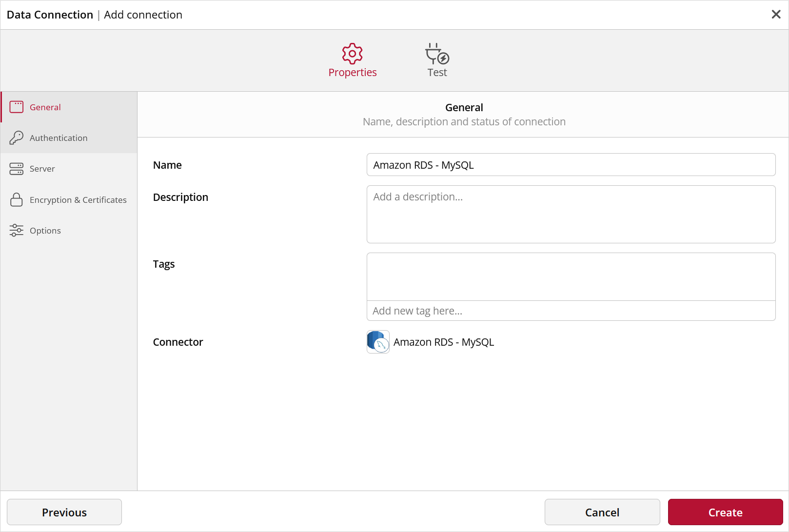789x532 pixels.
Task: Select the Properties gear icon
Action: pos(352,54)
